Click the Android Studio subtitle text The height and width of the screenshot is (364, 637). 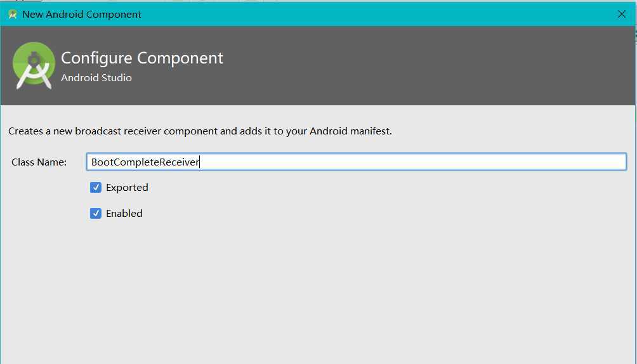click(x=96, y=77)
